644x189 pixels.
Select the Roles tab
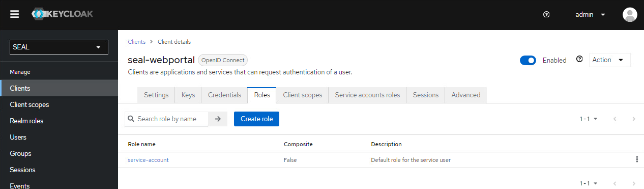[262, 95]
